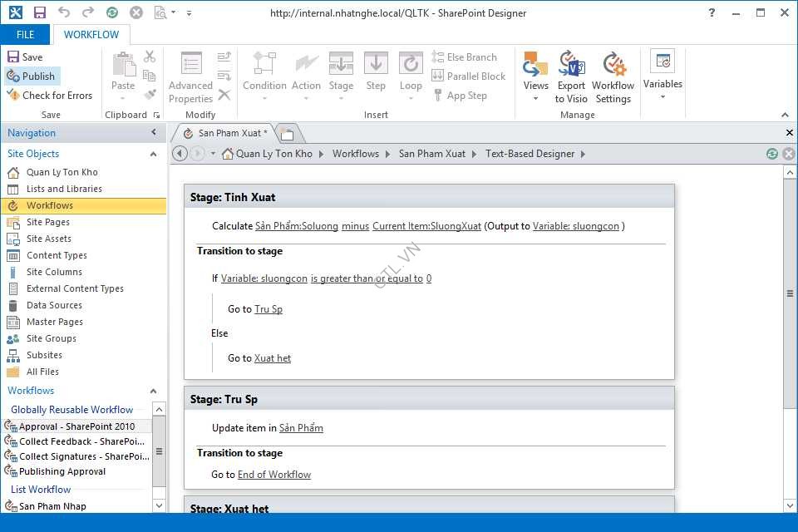Save workflow using quick access icon
798x532 pixels.
(x=39, y=13)
